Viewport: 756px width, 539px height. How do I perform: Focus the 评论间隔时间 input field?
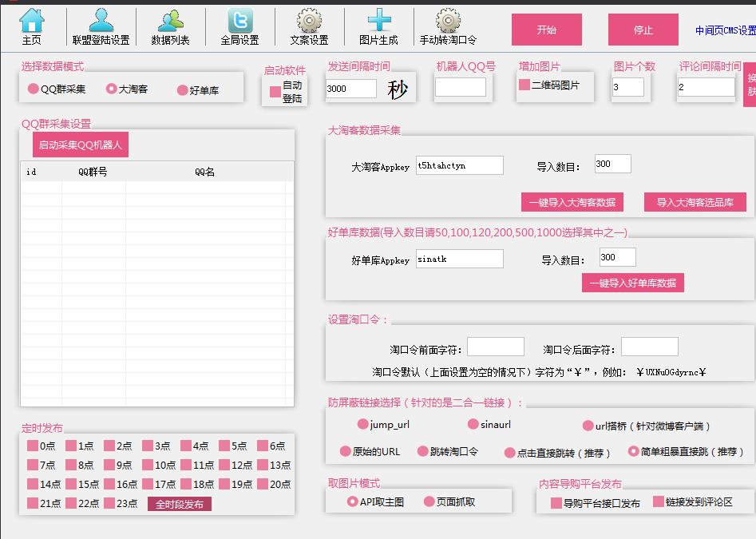[707, 87]
